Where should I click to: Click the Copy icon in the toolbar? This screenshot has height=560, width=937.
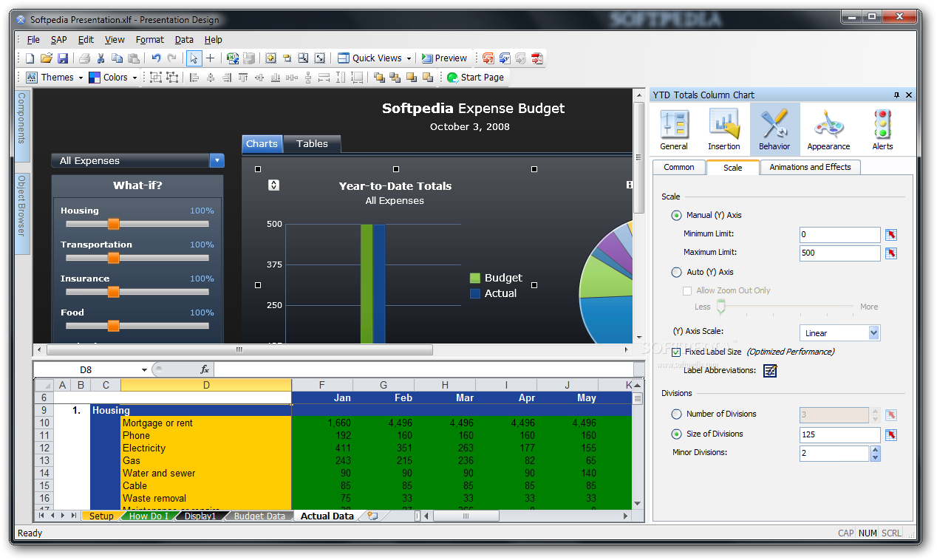(x=117, y=58)
